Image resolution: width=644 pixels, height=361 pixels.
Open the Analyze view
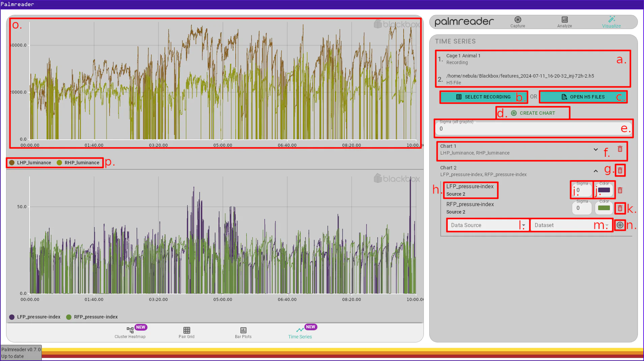click(564, 22)
